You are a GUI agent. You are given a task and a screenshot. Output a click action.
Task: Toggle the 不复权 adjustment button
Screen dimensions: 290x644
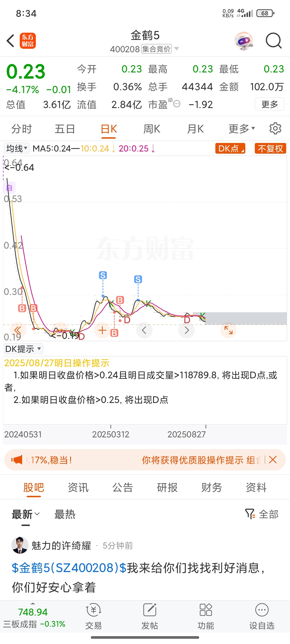point(270,148)
